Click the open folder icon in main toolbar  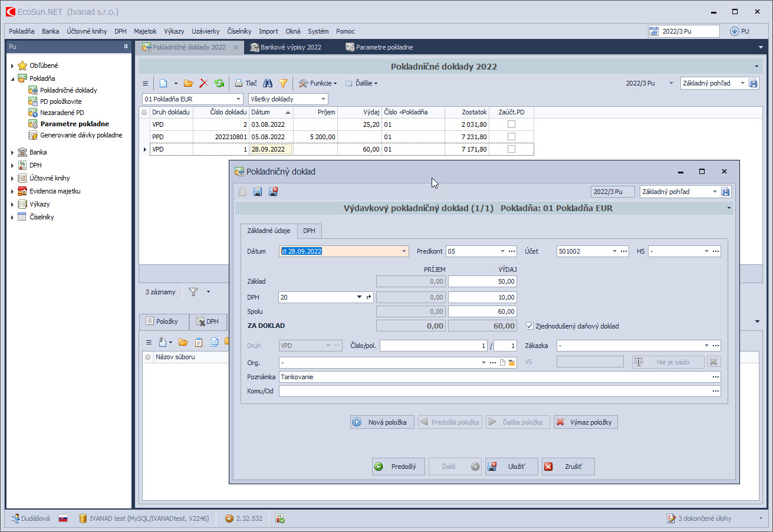pyautogui.click(x=189, y=83)
